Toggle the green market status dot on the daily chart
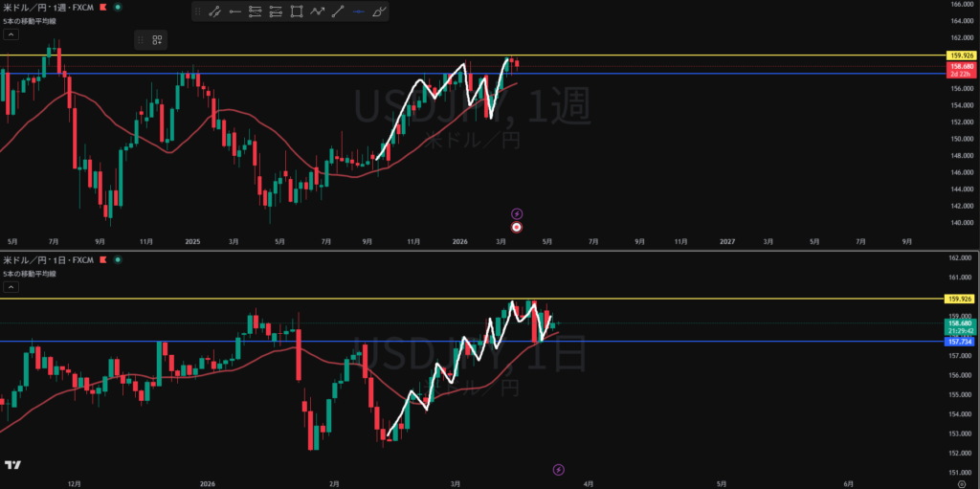Viewport: 980px width, 489px height. [117, 260]
